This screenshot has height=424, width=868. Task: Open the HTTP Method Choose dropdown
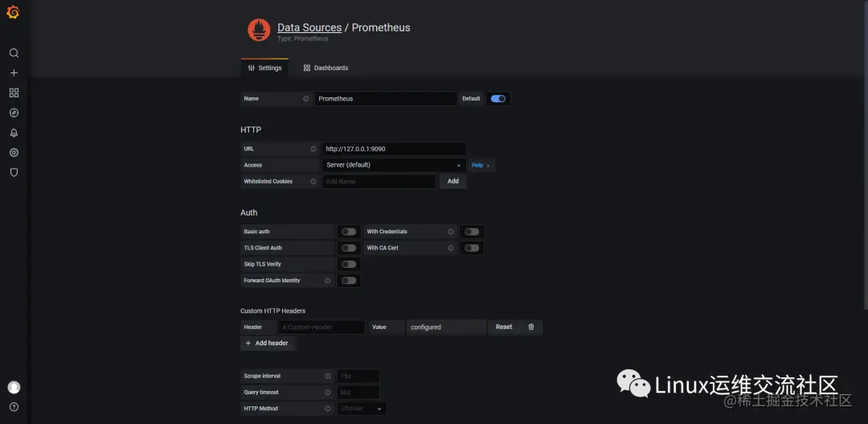tap(362, 409)
